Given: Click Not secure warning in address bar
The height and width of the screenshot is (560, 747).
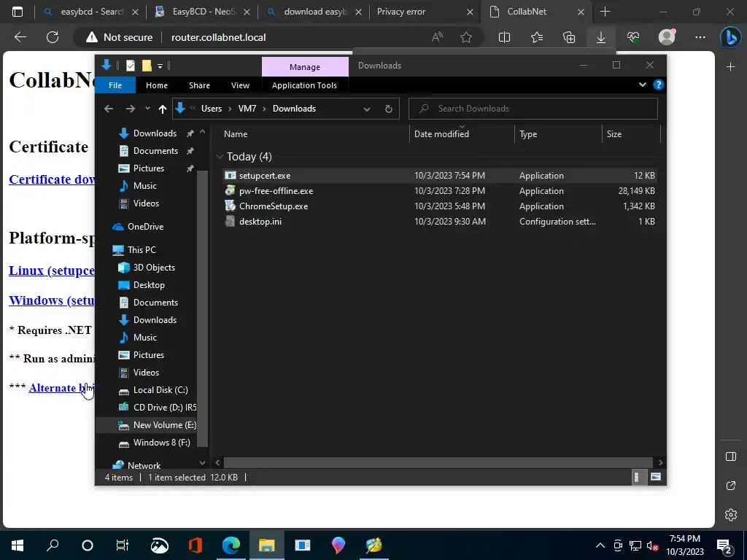Looking at the screenshot, I should click(x=119, y=37).
